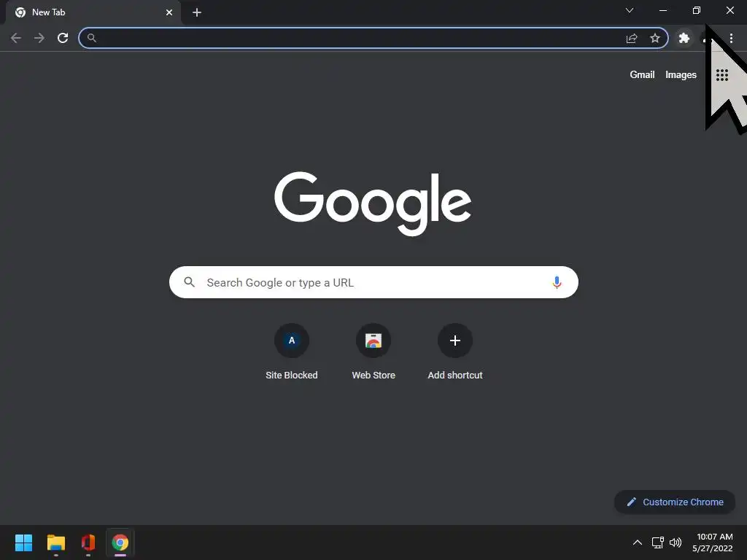Open the volume control in system tray
The width and height of the screenshot is (747, 560).
(x=676, y=542)
